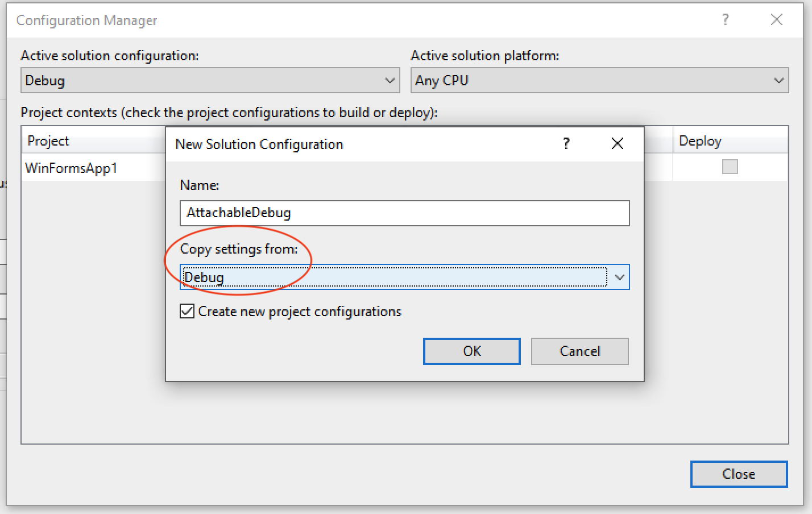Screen dimensions: 812x514
Task: Click the New Solution Configuration help icon
Action: point(566,144)
